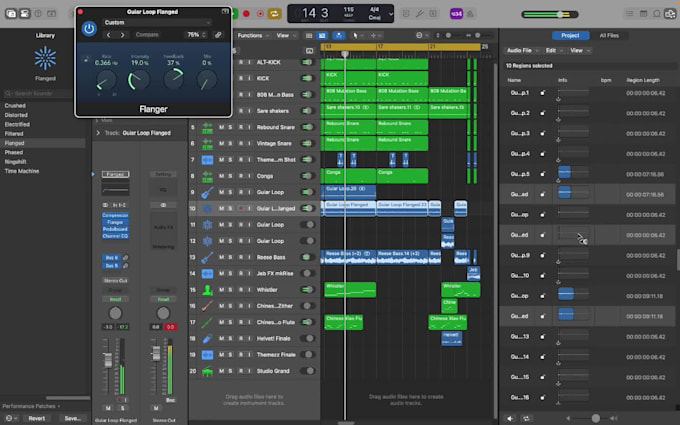Select the Whistler region at bar 13
Viewport: 680px width, 425px height.
pyautogui.click(x=350, y=290)
